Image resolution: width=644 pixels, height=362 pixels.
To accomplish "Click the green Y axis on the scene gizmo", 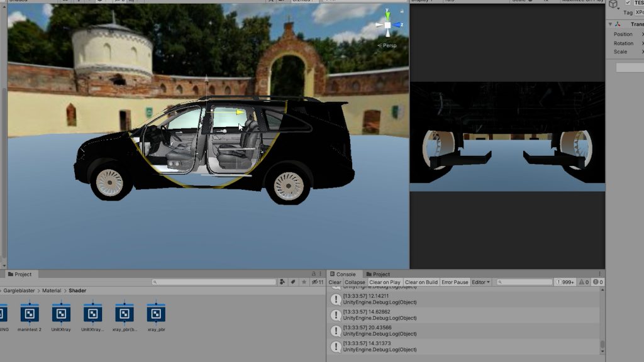I will (x=387, y=14).
